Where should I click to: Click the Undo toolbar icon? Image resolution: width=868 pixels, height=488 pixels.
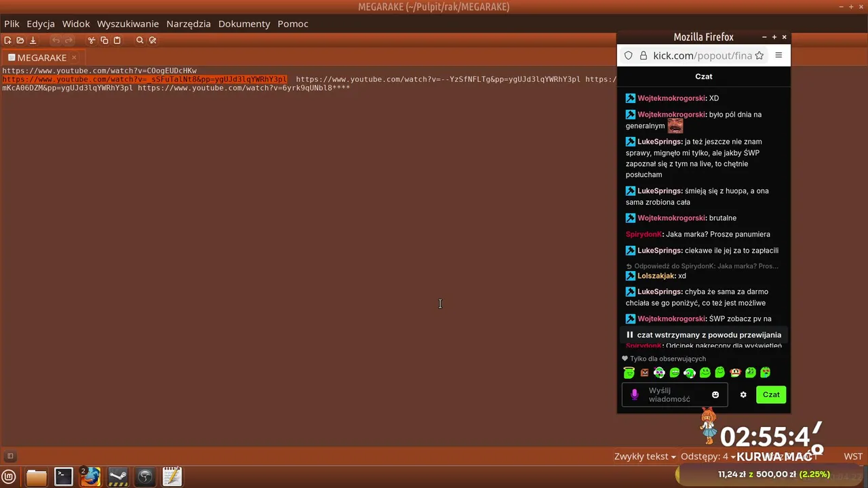(x=56, y=41)
